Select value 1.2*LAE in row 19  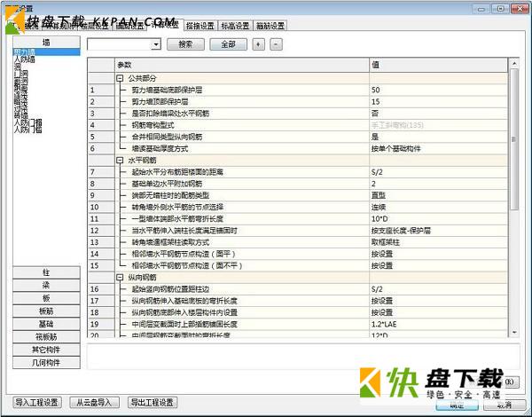point(438,325)
